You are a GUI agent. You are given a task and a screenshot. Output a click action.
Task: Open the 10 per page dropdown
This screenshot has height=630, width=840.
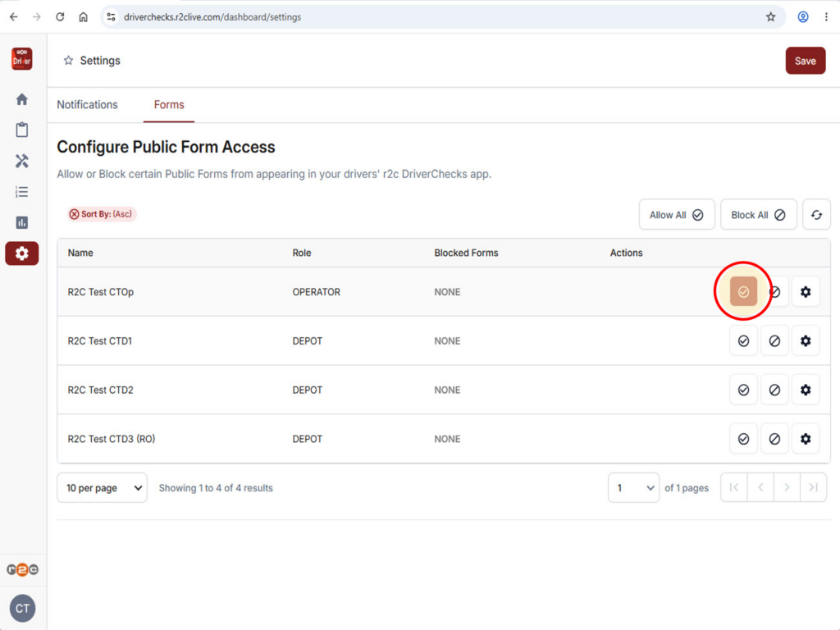[102, 487]
